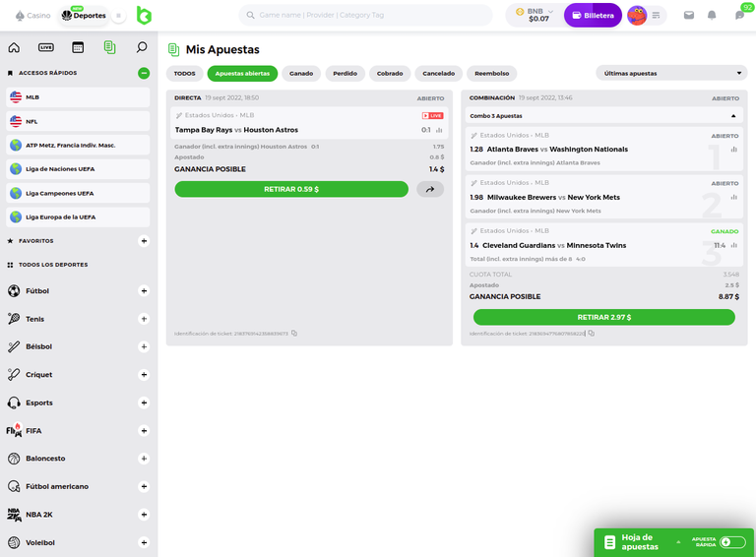Viewport: 756px width, 557px height.
Task: Switch to the Deportes section
Action: [x=84, y=16]
